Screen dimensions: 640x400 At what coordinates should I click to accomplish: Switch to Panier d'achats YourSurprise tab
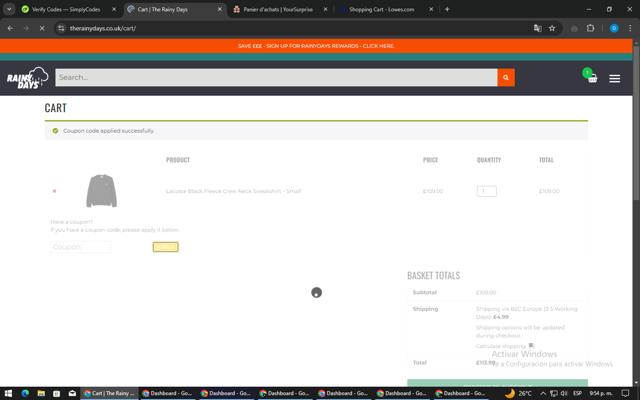point(278,9)
